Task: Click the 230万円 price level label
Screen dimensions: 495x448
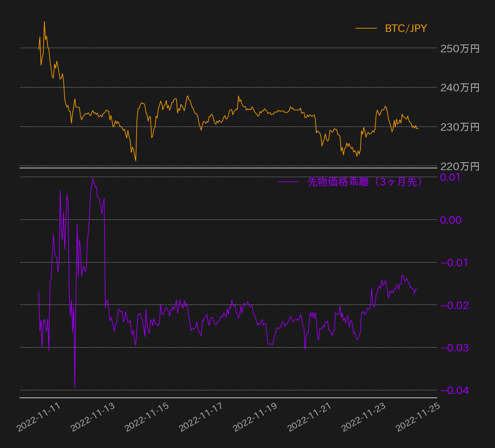Action: coord(460,127)
